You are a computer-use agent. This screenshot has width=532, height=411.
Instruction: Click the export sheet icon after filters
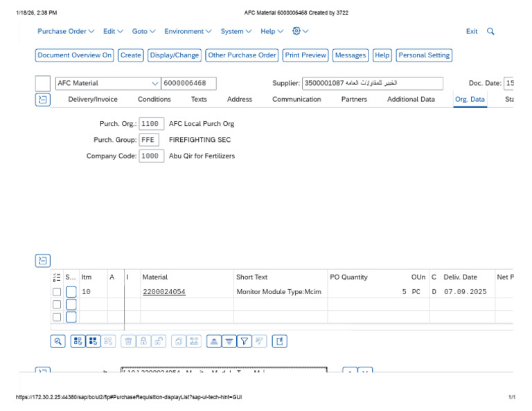(x=280, y=341)
